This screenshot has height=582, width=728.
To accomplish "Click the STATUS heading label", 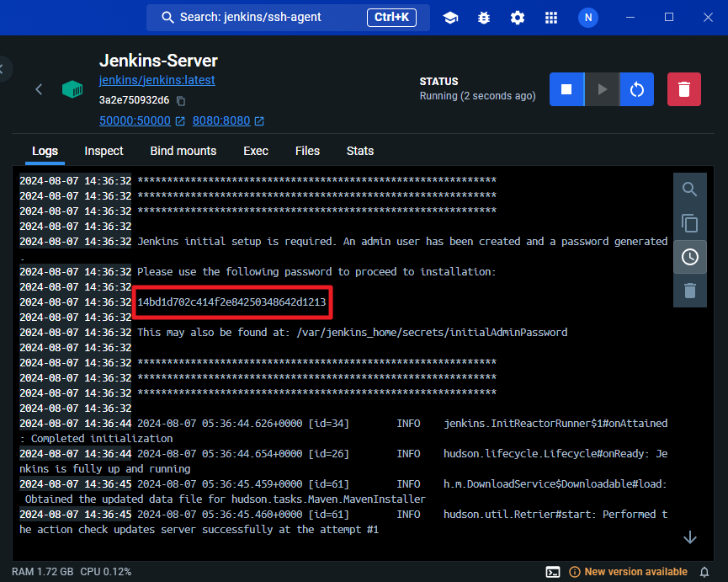I will point(438,82).
